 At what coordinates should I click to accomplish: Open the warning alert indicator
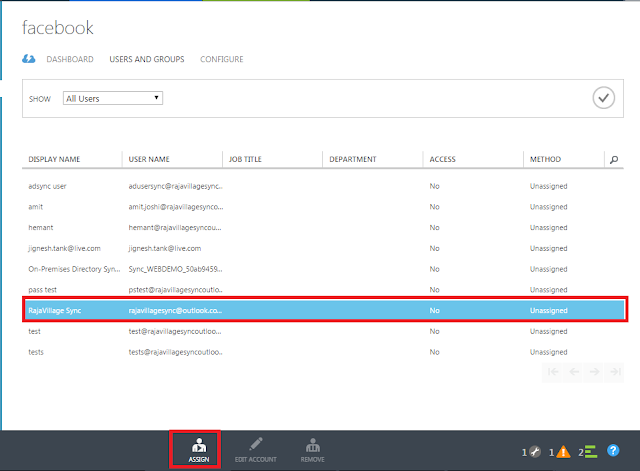click(560, 452)
